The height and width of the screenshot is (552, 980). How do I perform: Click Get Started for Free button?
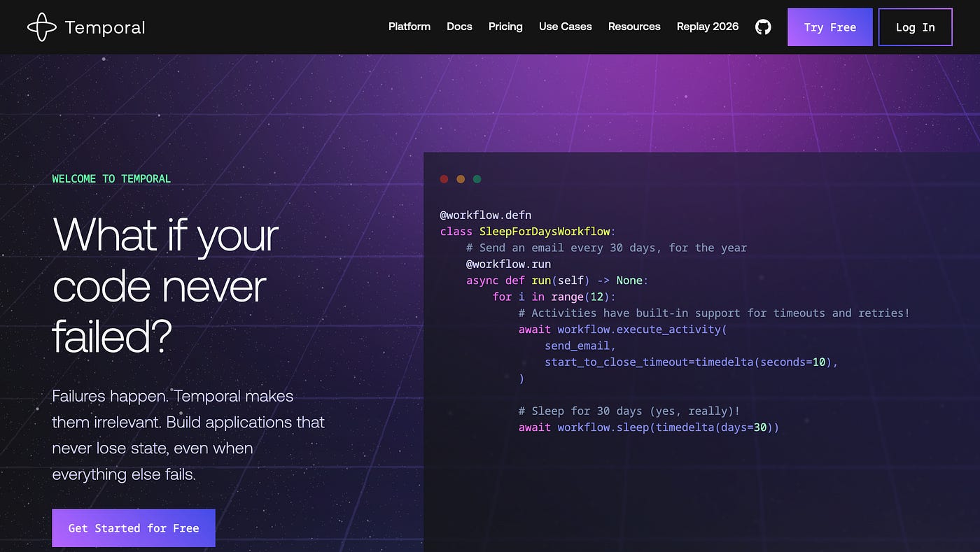click(134, 528)
